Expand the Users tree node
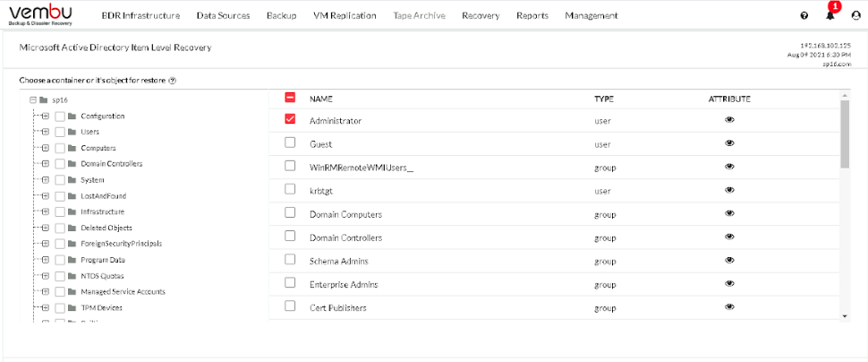The width and height of the screenshot is (868, 362). click(46, 133)
